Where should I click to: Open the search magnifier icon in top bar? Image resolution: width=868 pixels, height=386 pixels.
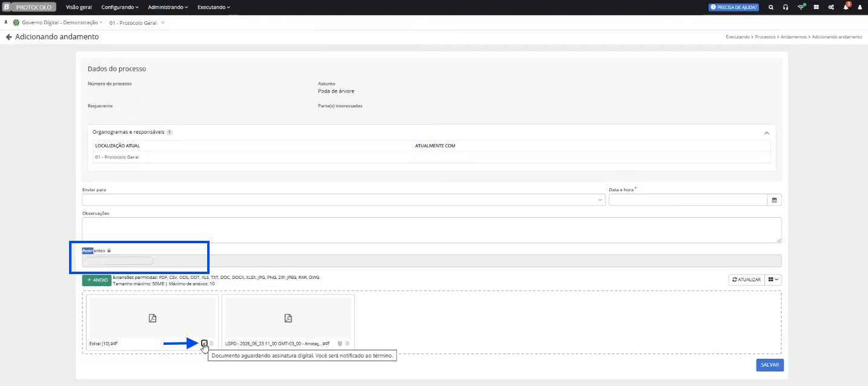tap(770, 7)
